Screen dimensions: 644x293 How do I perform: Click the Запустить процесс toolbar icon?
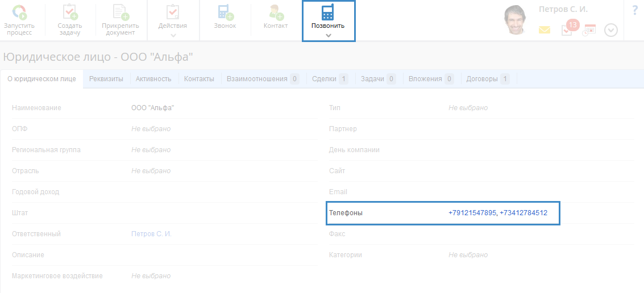click(19, 14)
